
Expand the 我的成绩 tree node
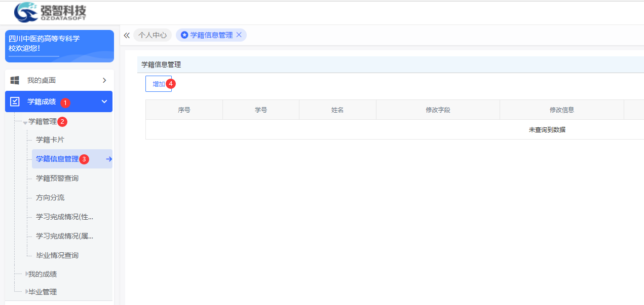coord(26,274)
